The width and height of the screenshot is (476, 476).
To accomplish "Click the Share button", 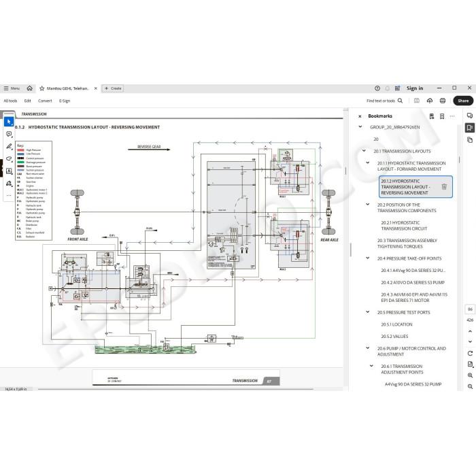I will [463, 101].
